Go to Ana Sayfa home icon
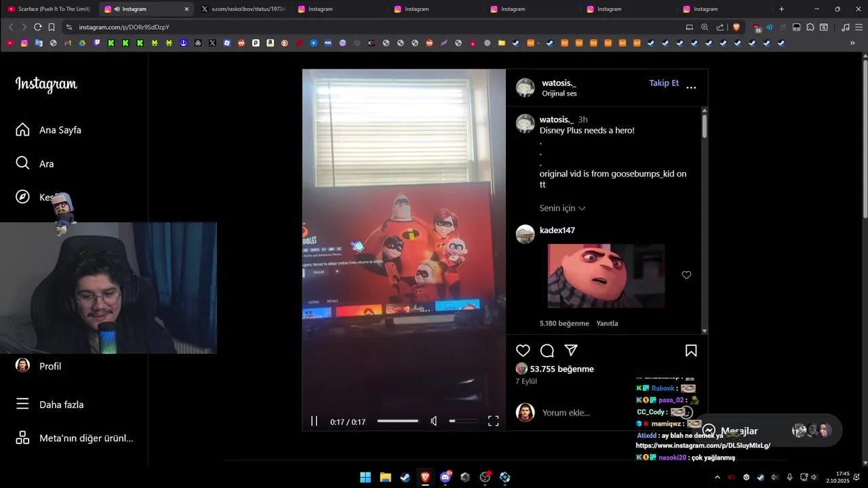The width and height of the screenshot is (868, 488). point(22,129)
